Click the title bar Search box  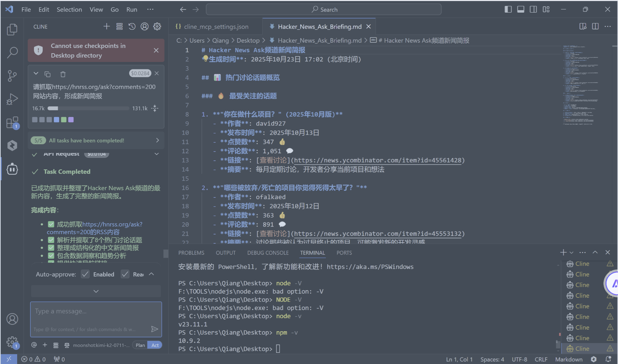pos(324,9)
